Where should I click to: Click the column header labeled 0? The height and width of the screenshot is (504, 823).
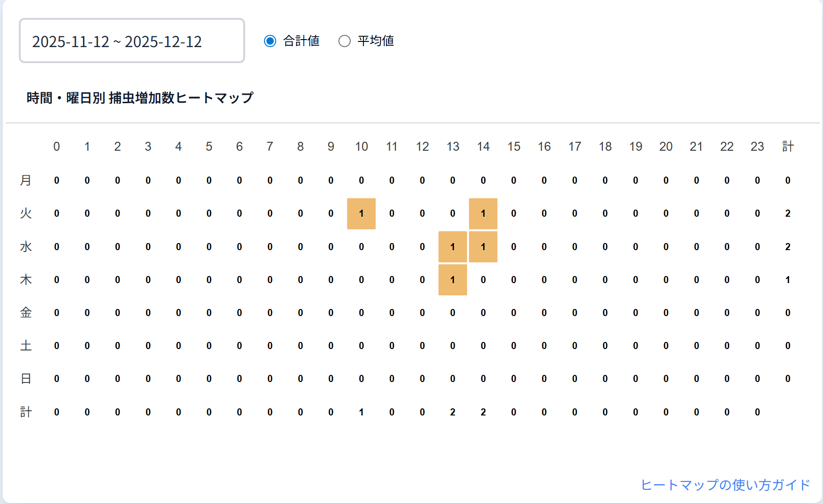57,146
